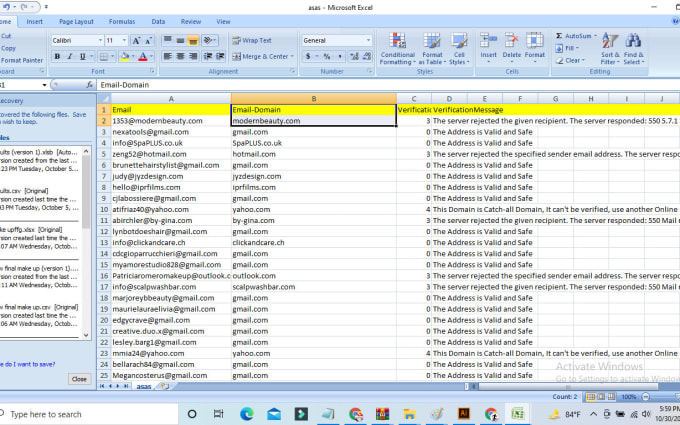The image size is (680, 425).
Task: Click the Shrink Font icon
Action: coord(148,40)
